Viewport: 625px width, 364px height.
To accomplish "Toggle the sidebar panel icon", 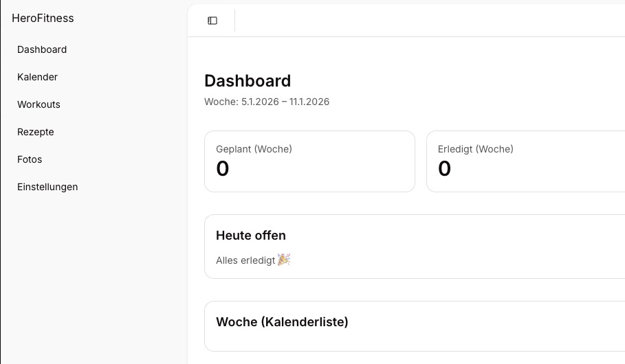I will [x=212, y=21].
